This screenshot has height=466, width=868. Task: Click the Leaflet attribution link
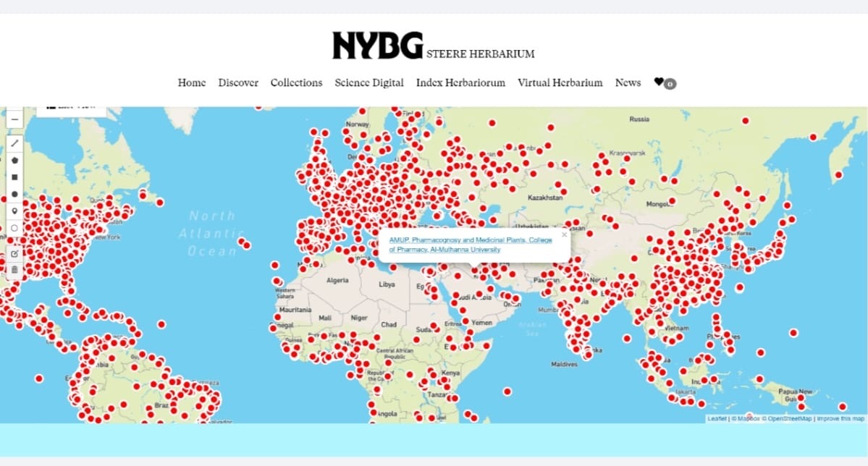[x=717, y=419]
